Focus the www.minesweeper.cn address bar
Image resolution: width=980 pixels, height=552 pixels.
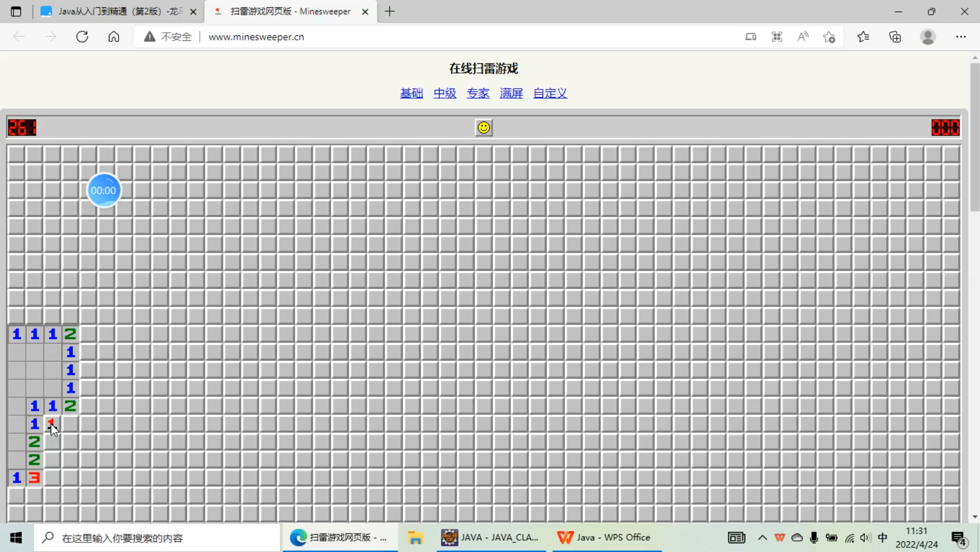click(x=256, y=37)
